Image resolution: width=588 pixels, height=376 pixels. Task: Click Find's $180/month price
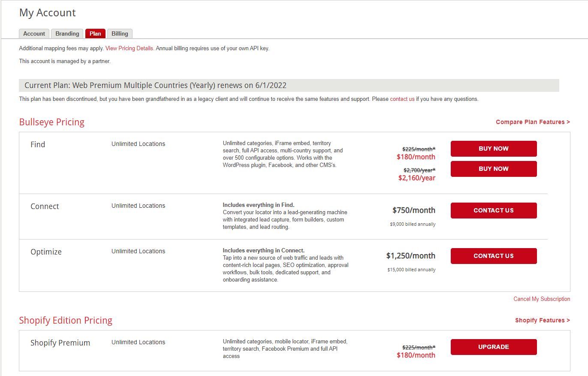point(416,157)
